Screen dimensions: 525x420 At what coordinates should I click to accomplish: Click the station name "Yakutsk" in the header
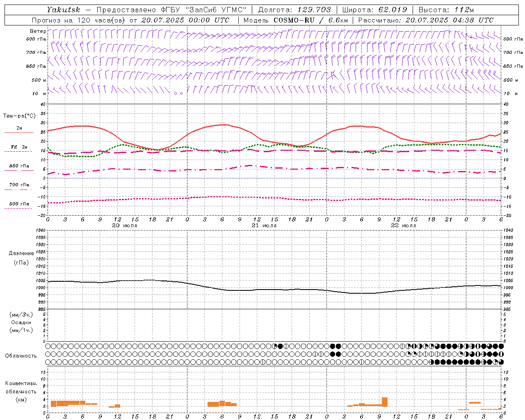point(63,10)
